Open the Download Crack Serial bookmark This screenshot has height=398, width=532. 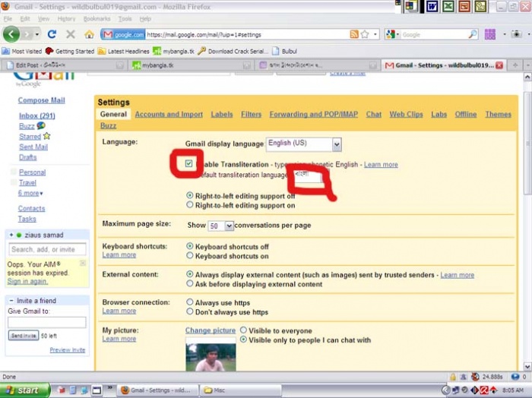[x=233, y=51]
